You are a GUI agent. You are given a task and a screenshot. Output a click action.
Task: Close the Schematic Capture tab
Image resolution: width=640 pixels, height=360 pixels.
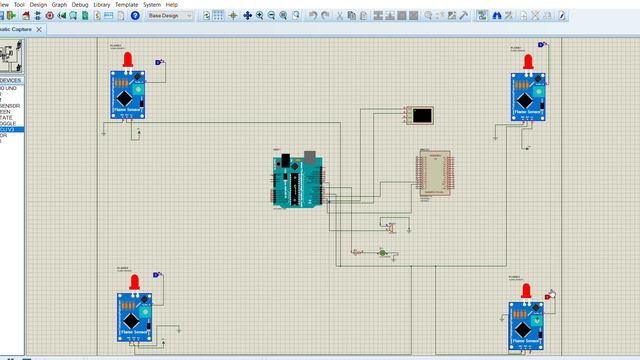tap(39, 29)
